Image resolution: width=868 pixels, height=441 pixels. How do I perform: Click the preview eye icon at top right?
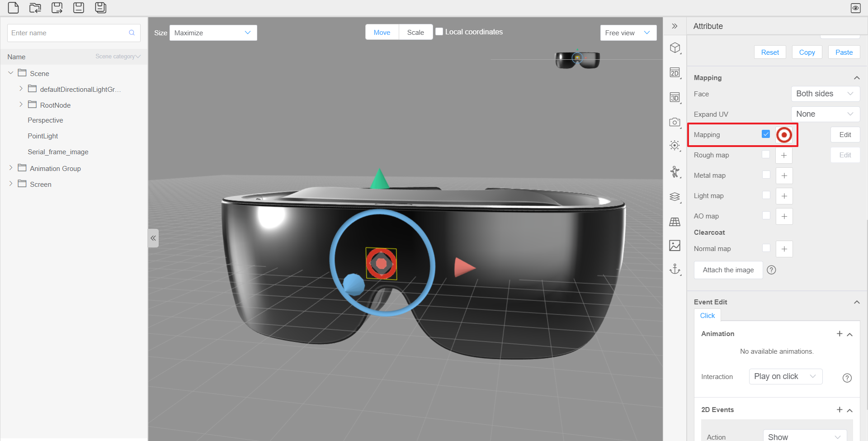[x=855, y=8]
